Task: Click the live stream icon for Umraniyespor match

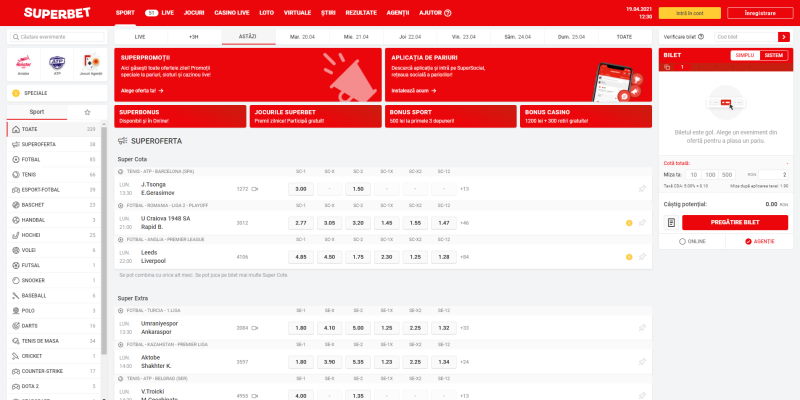Action: [255, 328]
